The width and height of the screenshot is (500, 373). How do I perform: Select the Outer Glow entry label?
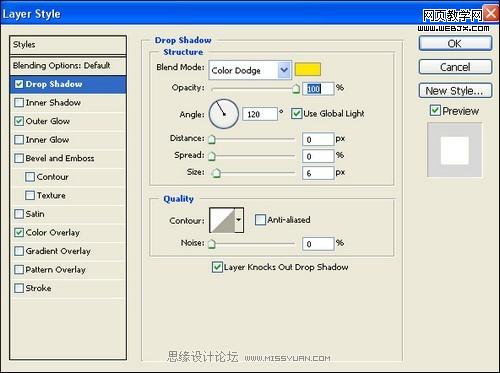tap(48, 121)
